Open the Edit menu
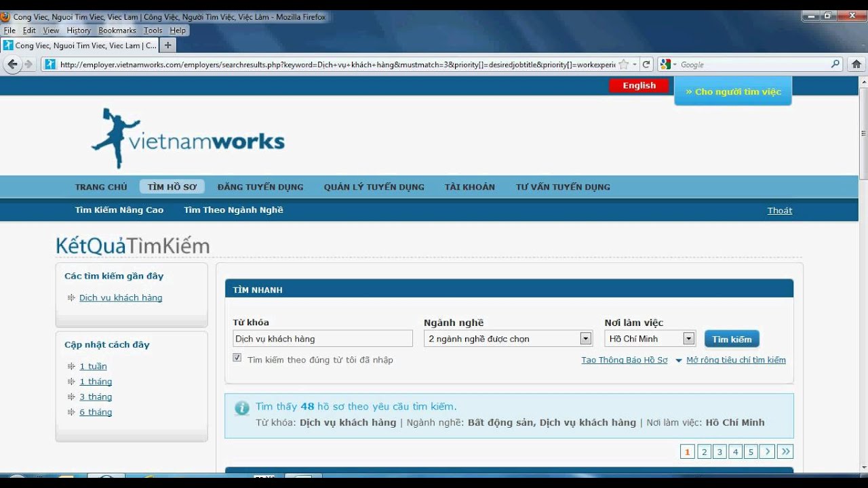Viewport: 868px width, 488px height. (x=29, y=30)
